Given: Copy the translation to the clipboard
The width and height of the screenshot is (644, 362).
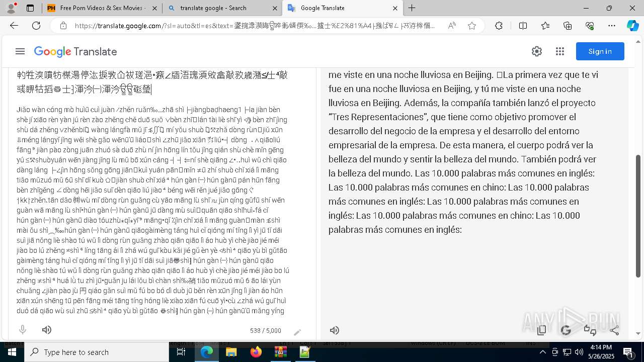Looking at the screenshot, I should coord(542,330).
